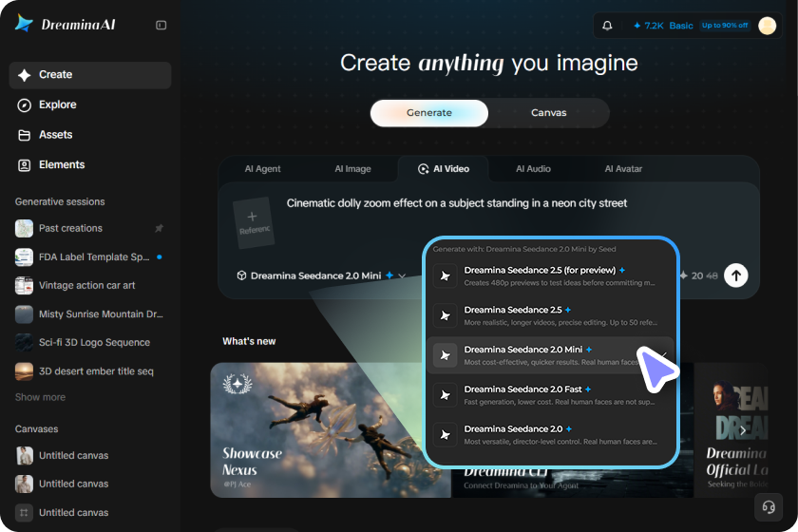Expand sessions with Show more
The width and height of the screenshot is (798, 532).
40,397
